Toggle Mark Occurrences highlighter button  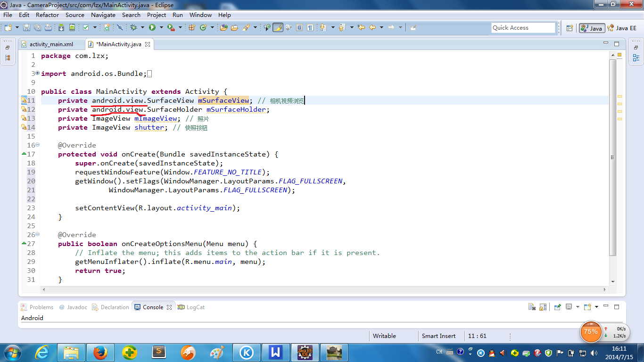(278, 28)
